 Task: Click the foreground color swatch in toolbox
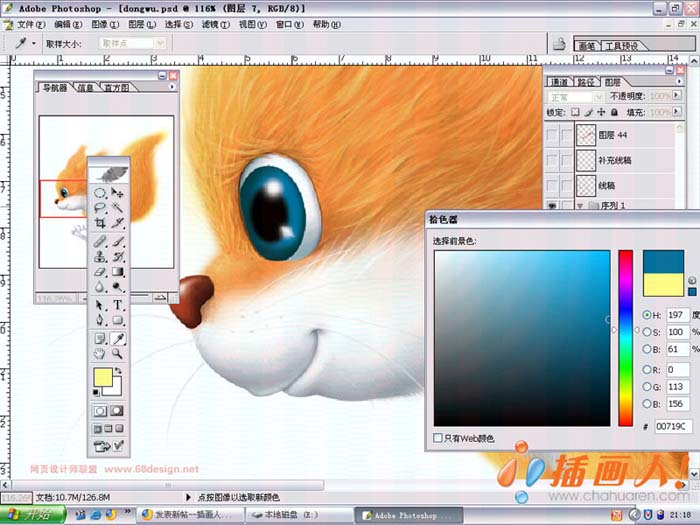pyautogui.click(x=103, y=377)
